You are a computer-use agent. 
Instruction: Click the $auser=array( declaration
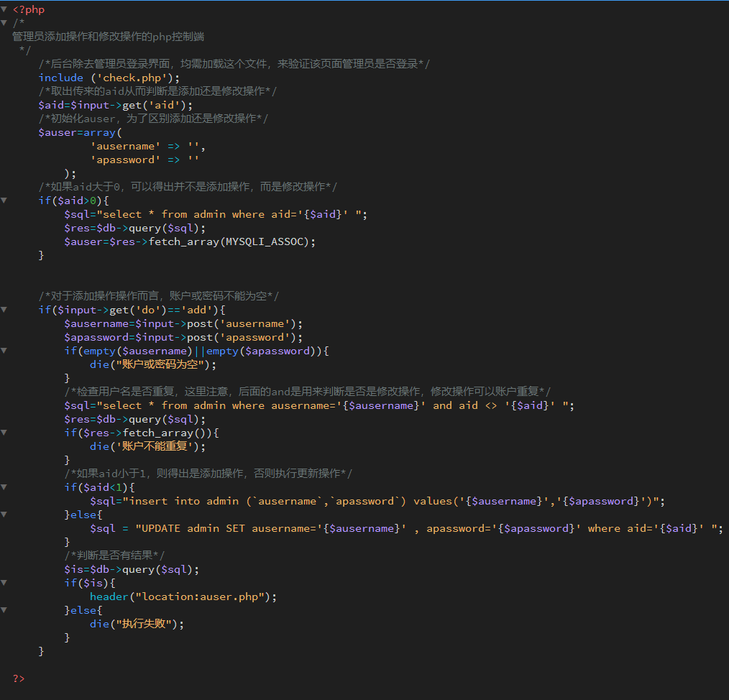pyautogui.click(x=80, y=132)
